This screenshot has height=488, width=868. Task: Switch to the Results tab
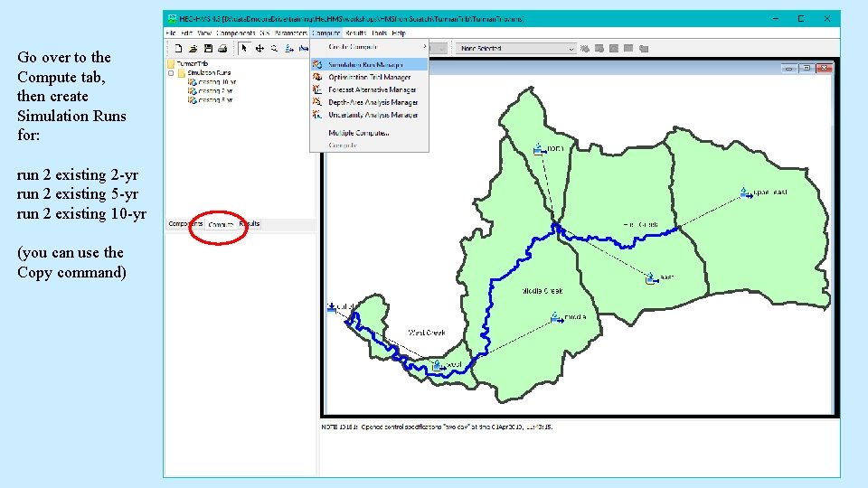250,223
